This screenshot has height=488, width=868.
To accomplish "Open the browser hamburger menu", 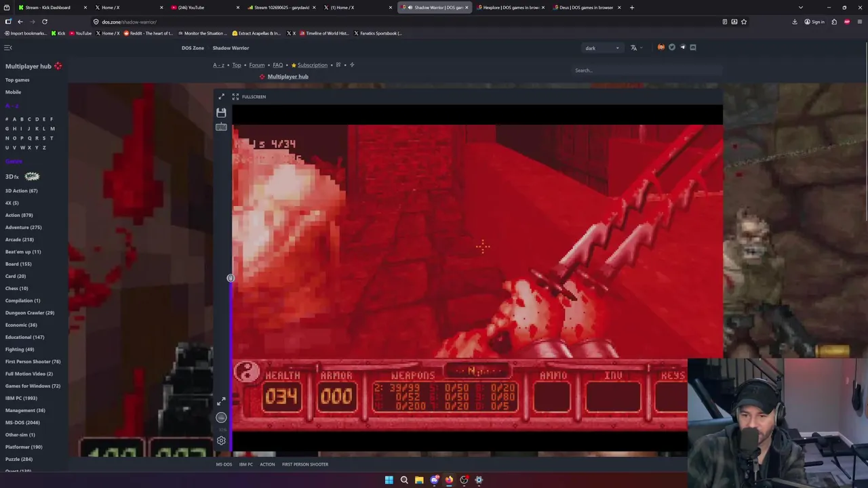I will [x=859, y=22].
